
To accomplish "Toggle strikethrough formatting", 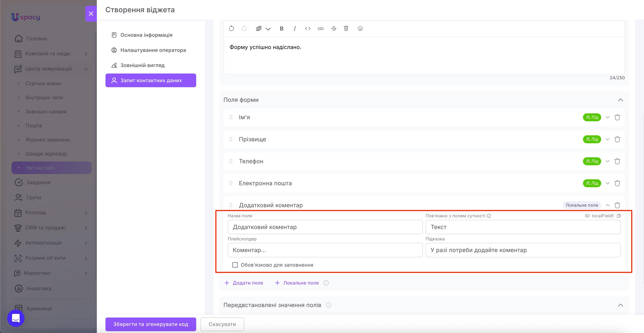I will (334, 28).
